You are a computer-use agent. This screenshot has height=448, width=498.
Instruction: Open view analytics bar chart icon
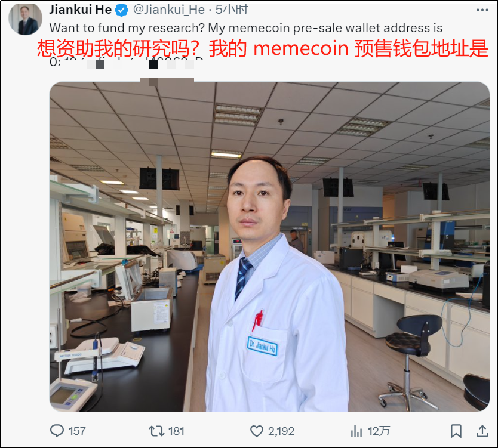pos(356,431)
